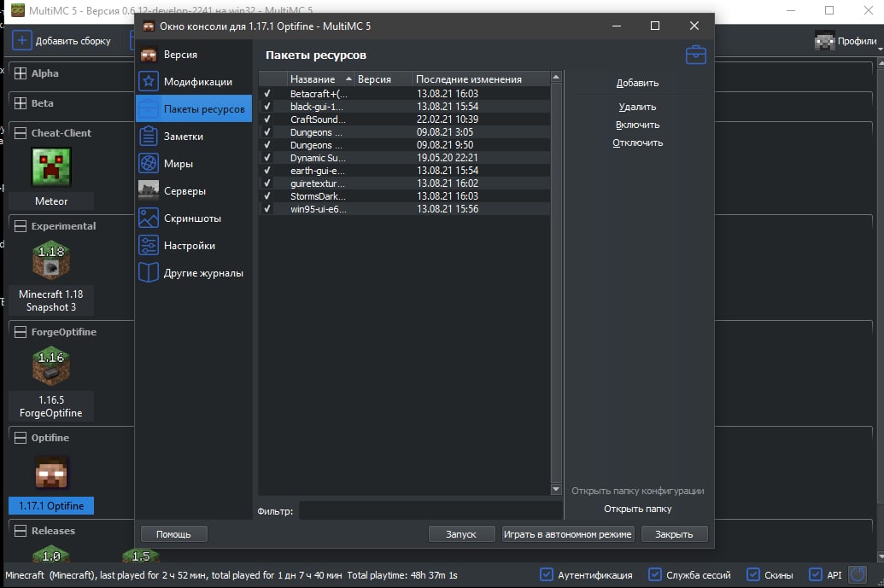Viewport: 884px width, 588px height.
Task: Toggle checkbox for black-gui-1 pack
Action: click(267, 107)
